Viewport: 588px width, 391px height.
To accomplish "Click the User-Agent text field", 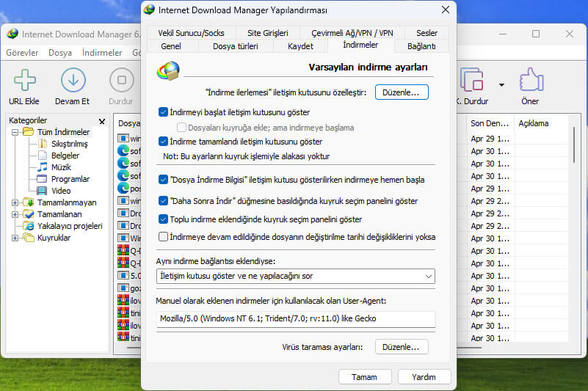I will click(296, 318).
